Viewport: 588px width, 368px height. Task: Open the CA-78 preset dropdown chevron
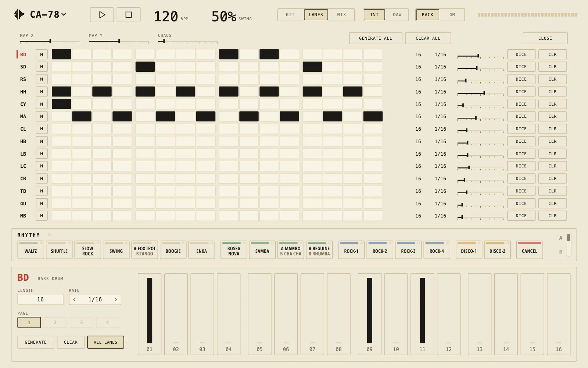coord(64,14)
